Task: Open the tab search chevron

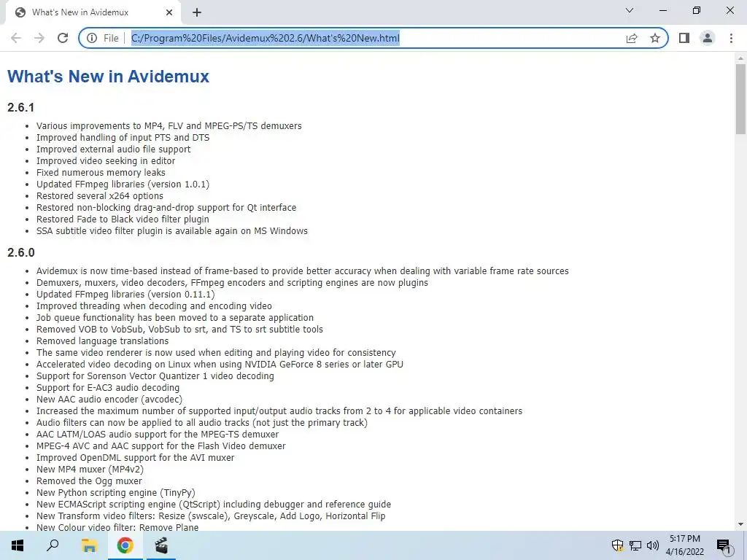Action: pyautogui.click(x=630, y=10)
